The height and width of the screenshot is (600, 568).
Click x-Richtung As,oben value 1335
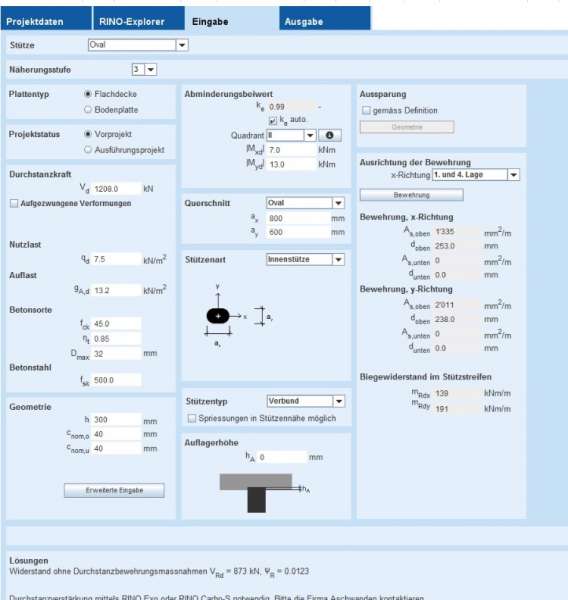[x=456, y=232]
